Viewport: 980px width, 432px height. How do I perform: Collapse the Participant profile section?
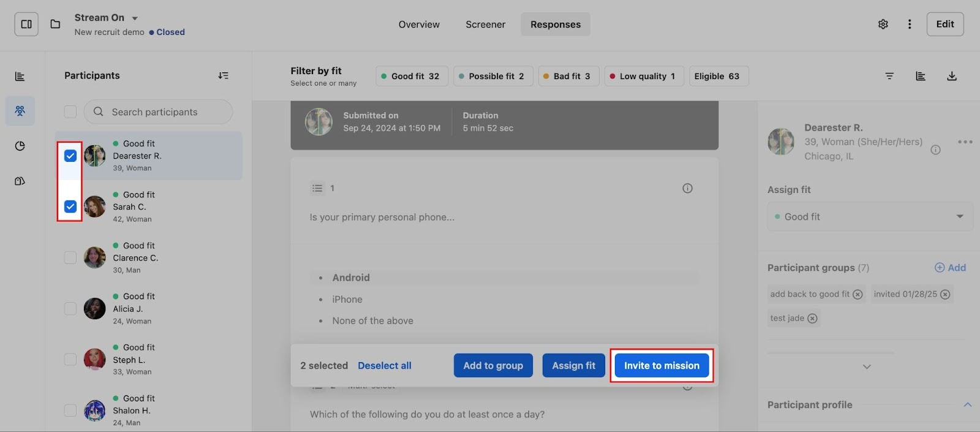(967, 405)
